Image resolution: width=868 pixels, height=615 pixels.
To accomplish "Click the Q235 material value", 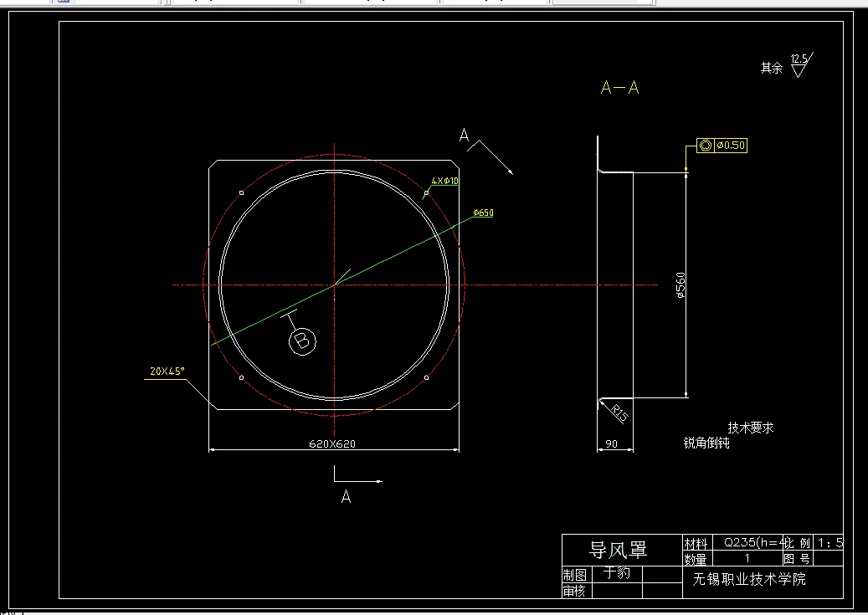I will (x=753, y=543).
